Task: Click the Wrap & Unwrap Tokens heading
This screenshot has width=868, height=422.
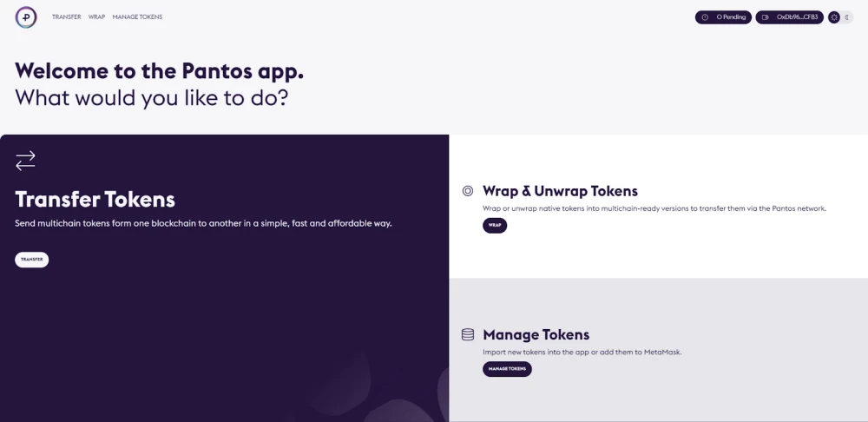Action: 560,191
